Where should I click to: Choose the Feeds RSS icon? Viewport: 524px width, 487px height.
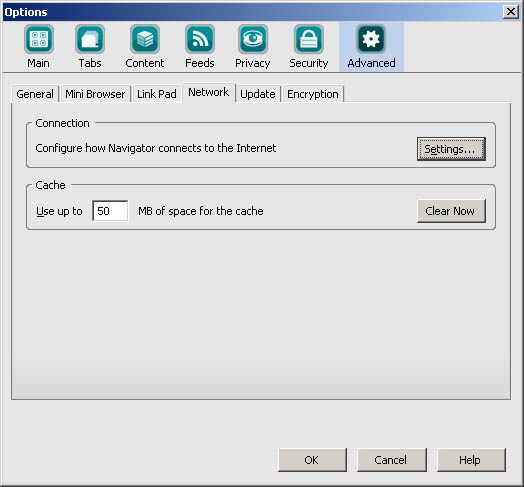pyautogui.click(x=200, y=39)
